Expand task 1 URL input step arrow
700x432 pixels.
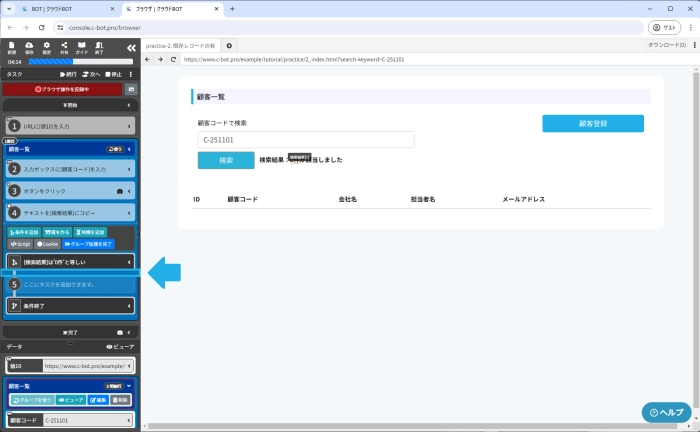click(x=130, y=126)
